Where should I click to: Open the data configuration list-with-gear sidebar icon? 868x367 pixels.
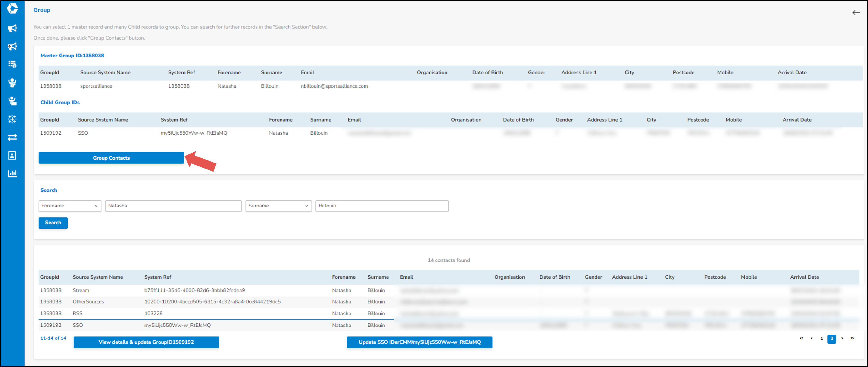pyautogui.click(x=12, y=64)
